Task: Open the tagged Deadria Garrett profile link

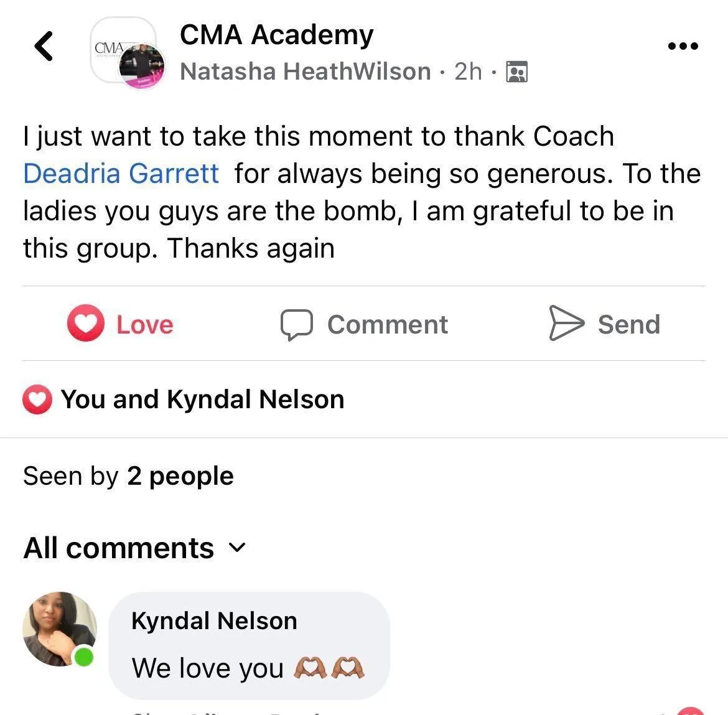Action: point(121,174)
